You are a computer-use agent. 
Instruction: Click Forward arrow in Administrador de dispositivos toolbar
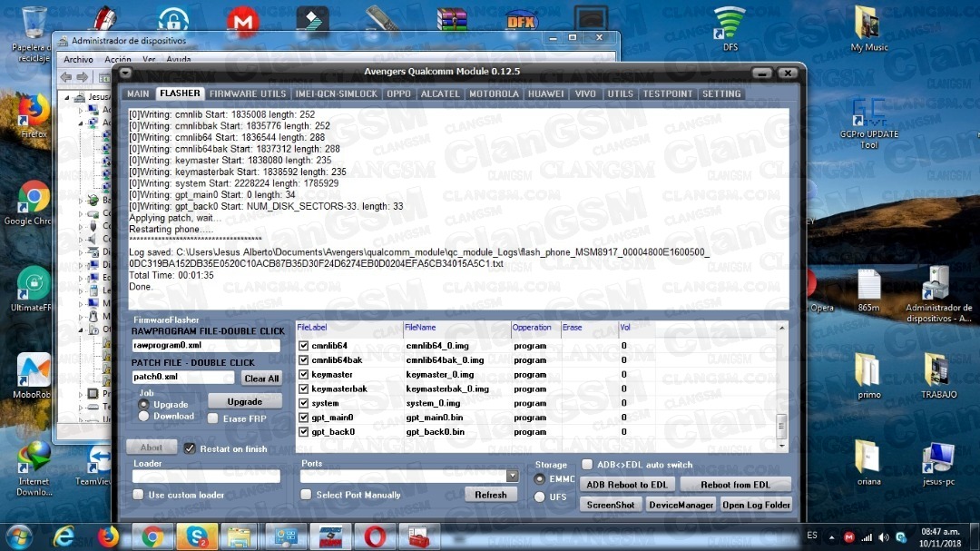82,77
